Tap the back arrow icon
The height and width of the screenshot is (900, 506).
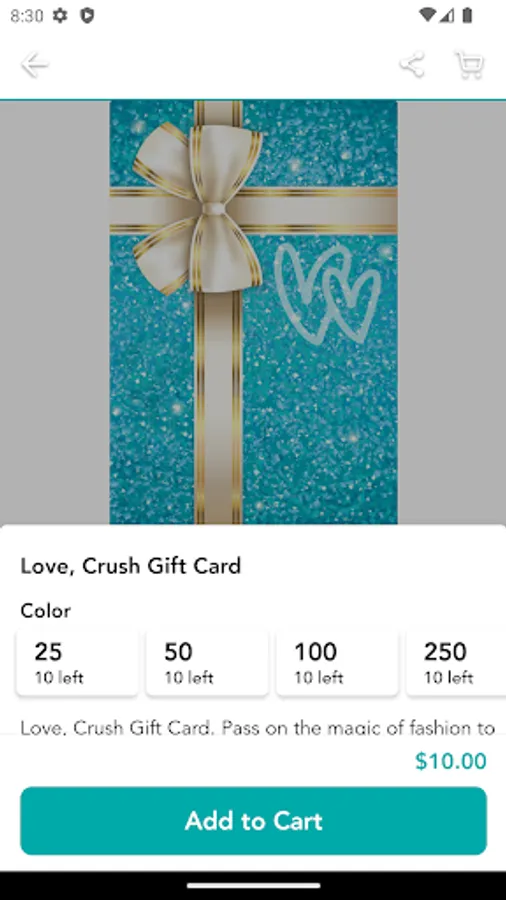point(34,65)
